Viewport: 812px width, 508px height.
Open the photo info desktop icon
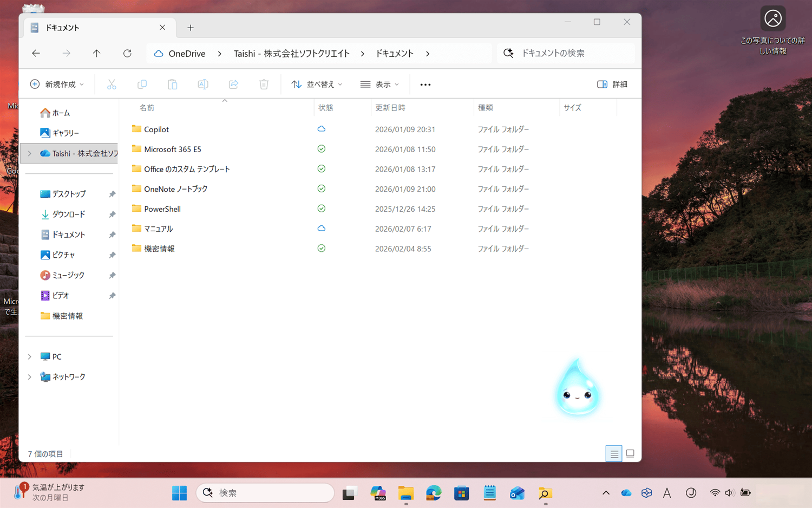772,31
